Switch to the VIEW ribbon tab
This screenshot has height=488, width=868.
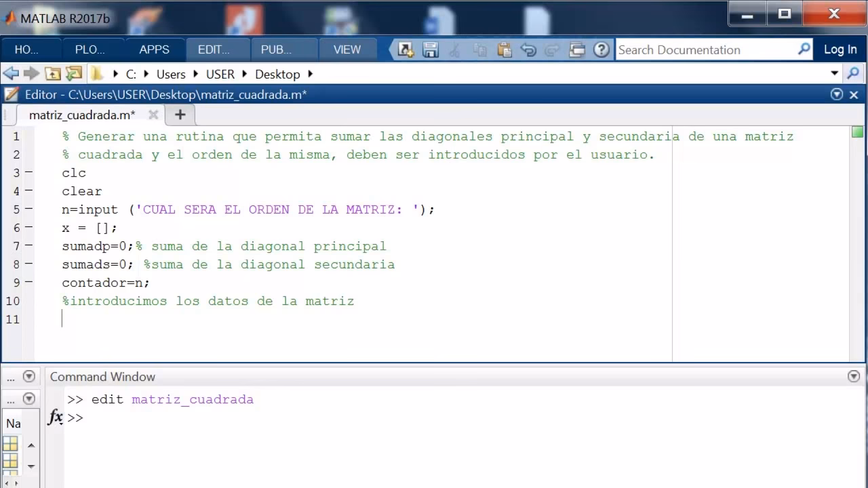[347, 49]
